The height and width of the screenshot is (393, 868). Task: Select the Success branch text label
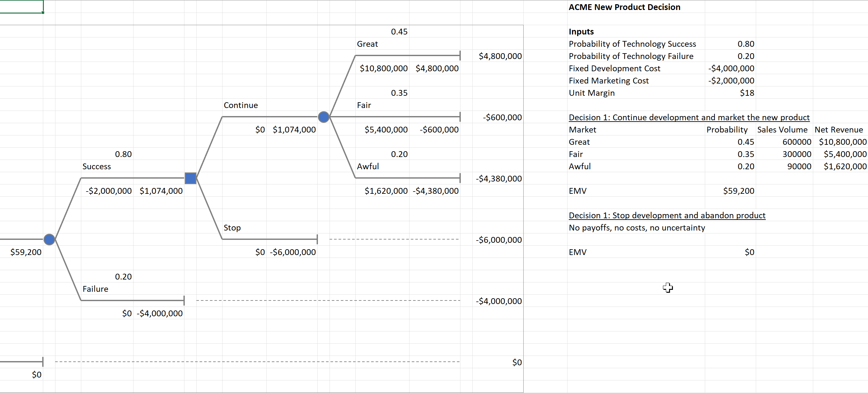96,166
